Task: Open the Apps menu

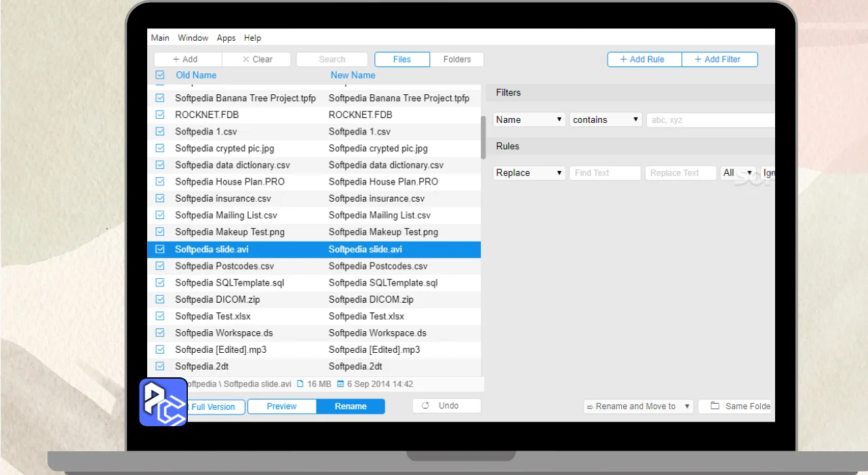Action: click(x=226, y=38)
